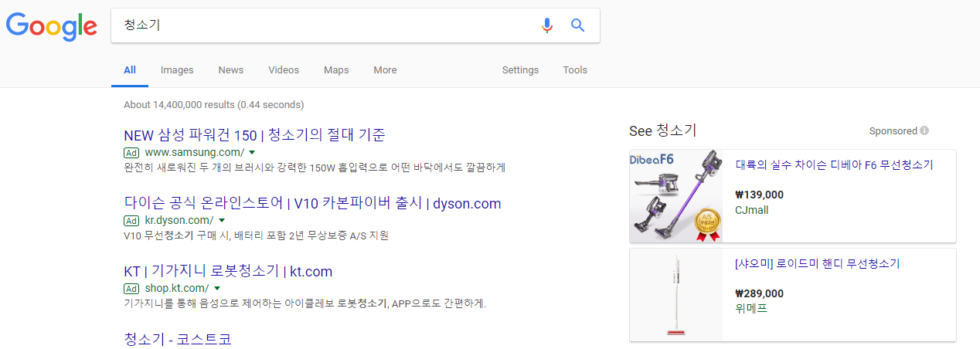Click the See 청소기 heading
The width and height of the screenshot is (980, 349).
pyautogui.click(x=663, y=131)
